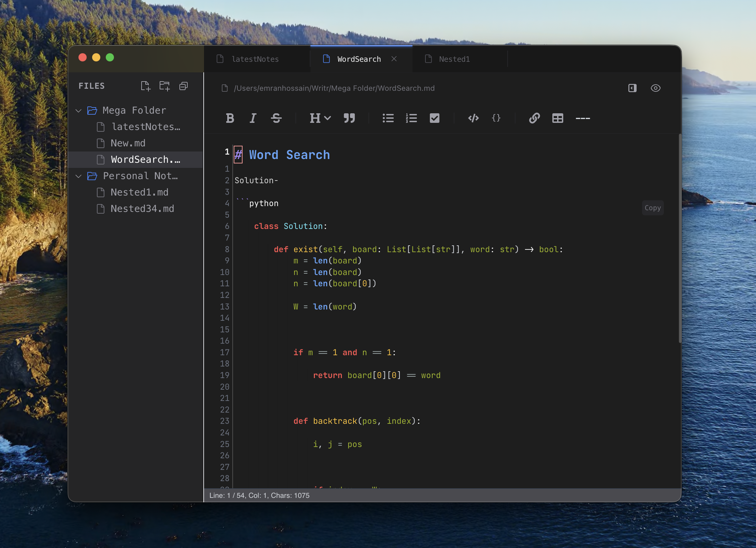Toggle bold formatting
Screen dimensions: 756x548
230,118
